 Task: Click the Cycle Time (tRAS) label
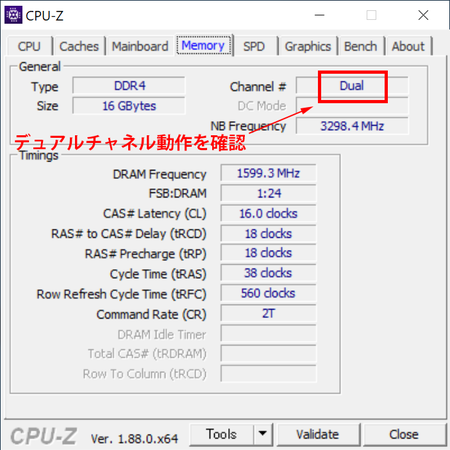tap(158, 274)
